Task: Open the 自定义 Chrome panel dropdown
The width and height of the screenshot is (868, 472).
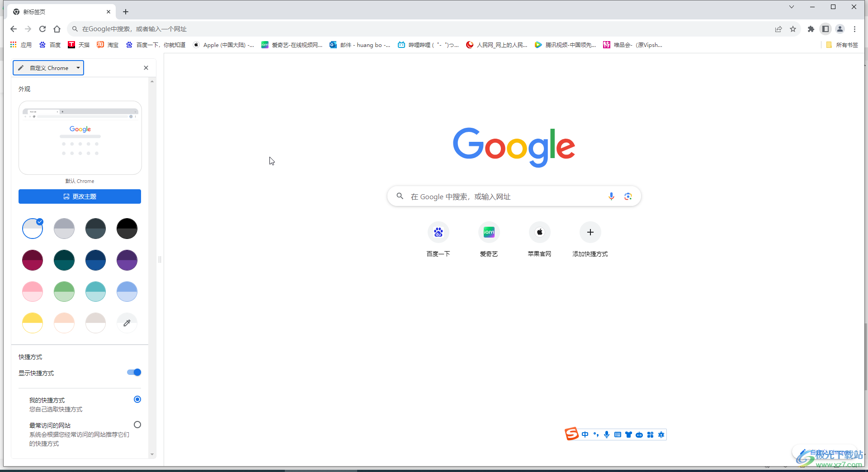Action: (x=48, y=68)
